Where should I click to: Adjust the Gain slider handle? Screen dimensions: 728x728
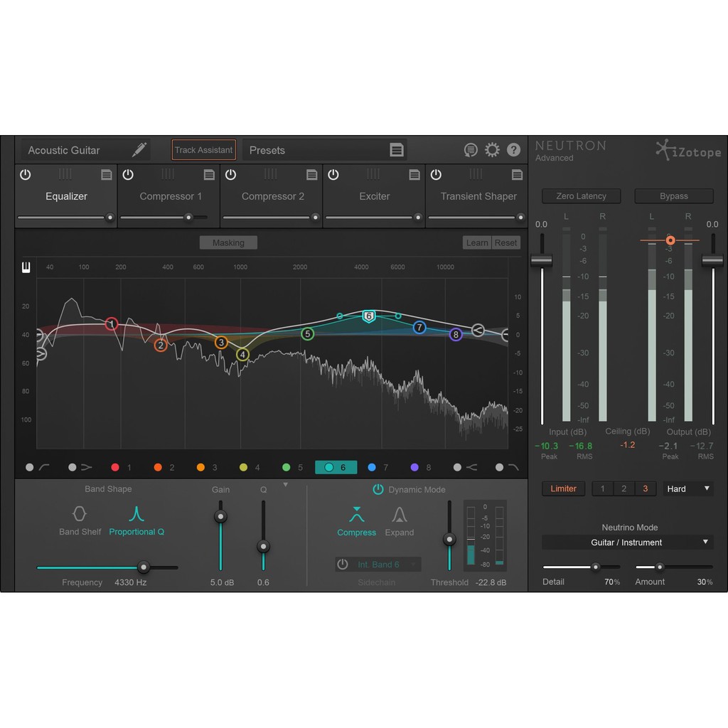tap(220, 516)
